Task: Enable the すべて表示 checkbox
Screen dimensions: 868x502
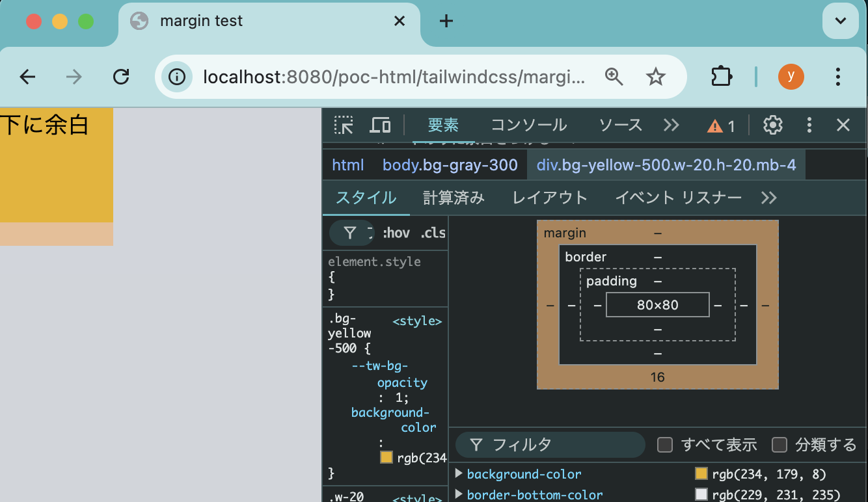Action: 664,445
